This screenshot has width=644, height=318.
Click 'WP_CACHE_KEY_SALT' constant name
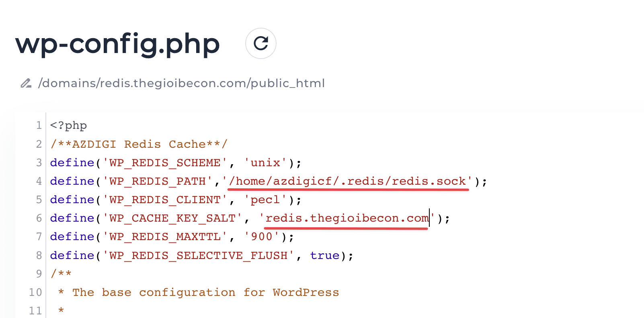pyautogui.click(x=172, y=218)
